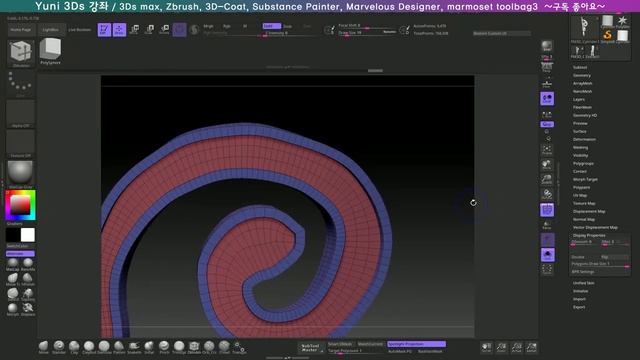Open the Alpha Off selector
This screenshot has height=360, width=640.
click(x=20, y=114)
